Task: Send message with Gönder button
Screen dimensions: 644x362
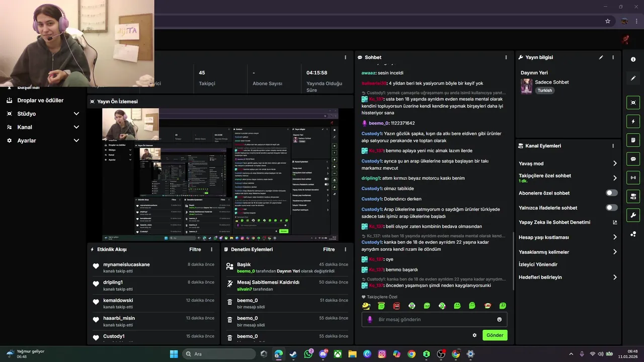Action: pos(495,335)
